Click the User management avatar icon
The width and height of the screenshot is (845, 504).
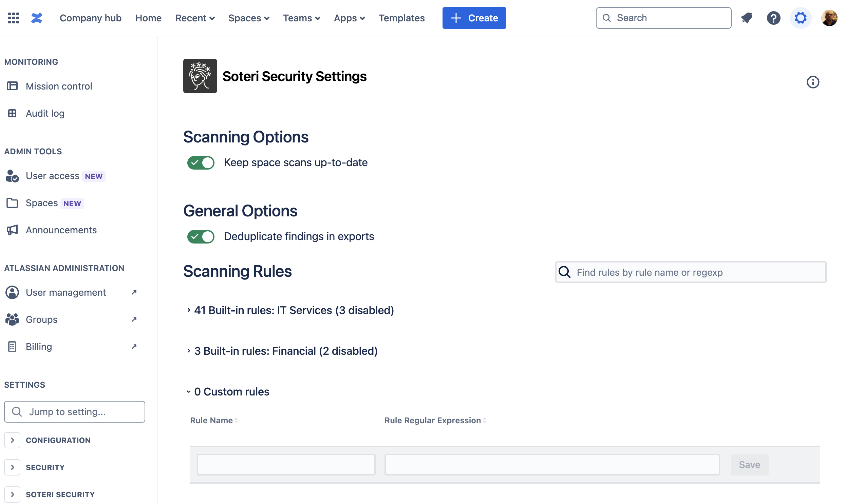[12, 293]
